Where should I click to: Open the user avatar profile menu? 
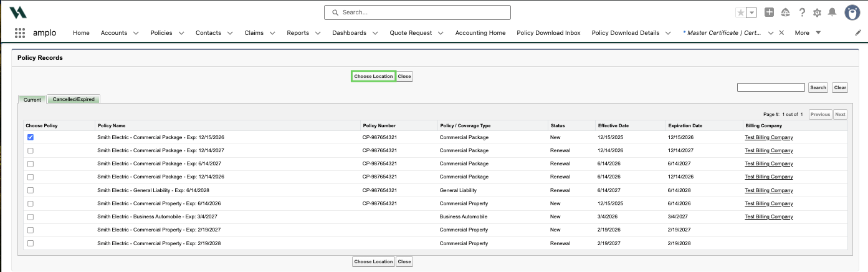pos(852,12)
